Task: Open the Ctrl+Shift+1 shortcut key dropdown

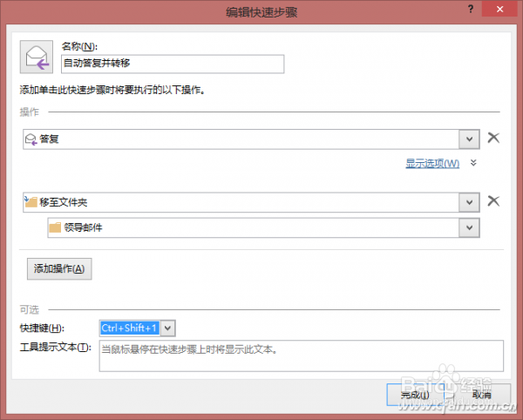Action: tap(167, 328)
